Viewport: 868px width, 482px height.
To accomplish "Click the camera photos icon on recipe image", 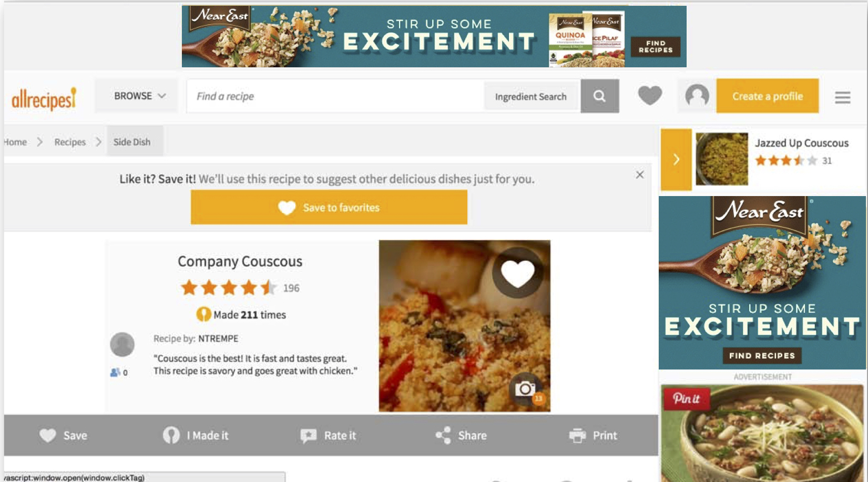I will pos(525,389).
